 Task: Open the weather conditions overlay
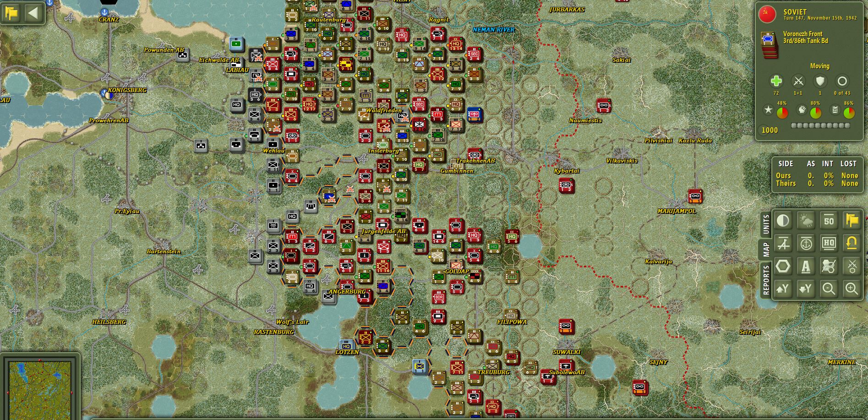(x=806, y=220)
